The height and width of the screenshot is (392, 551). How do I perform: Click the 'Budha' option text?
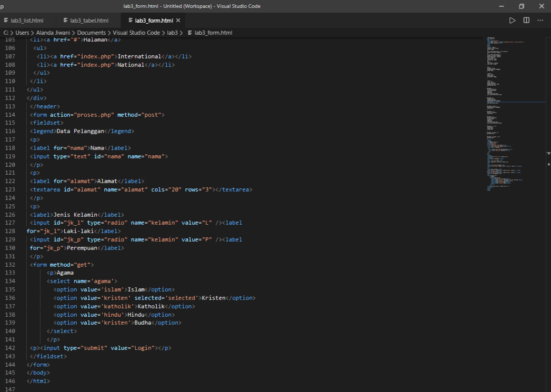(143, 323)
